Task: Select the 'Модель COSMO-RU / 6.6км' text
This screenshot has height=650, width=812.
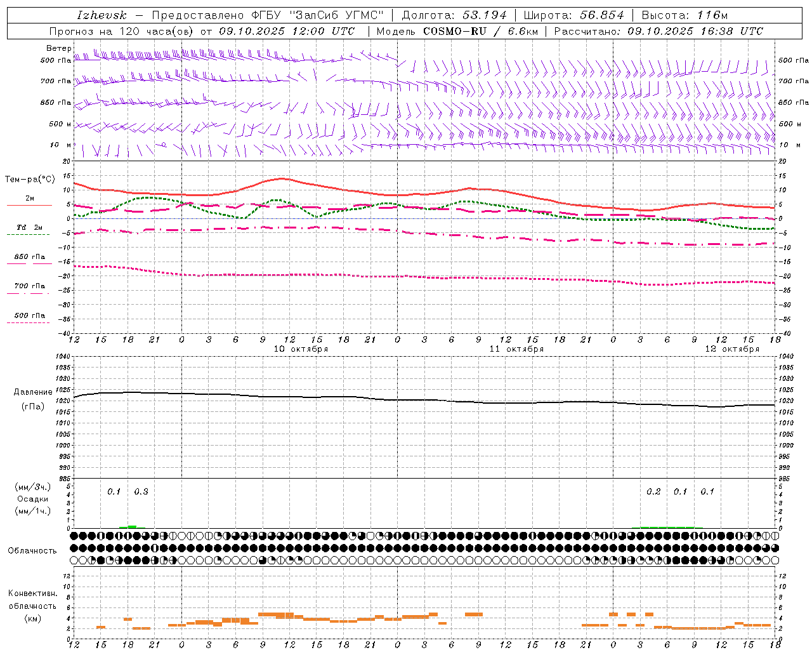Action: pyautogui.click(x=457, y=31)
